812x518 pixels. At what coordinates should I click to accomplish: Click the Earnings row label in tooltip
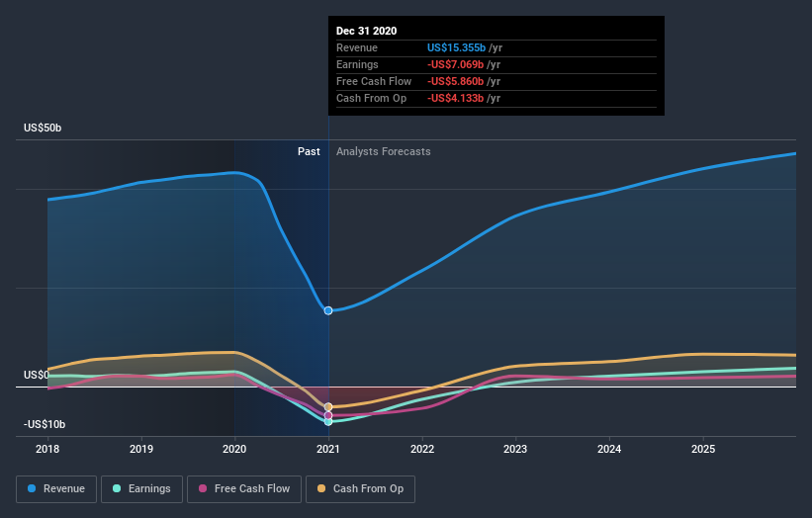pos(357,64)
